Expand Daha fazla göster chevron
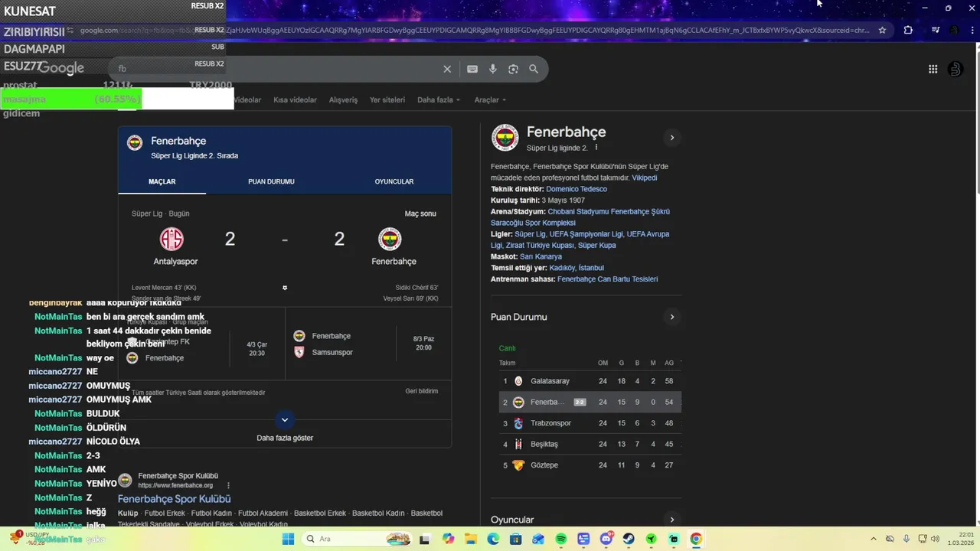The height and width of the screenshot is (551, 980). [x=285, y=419]
